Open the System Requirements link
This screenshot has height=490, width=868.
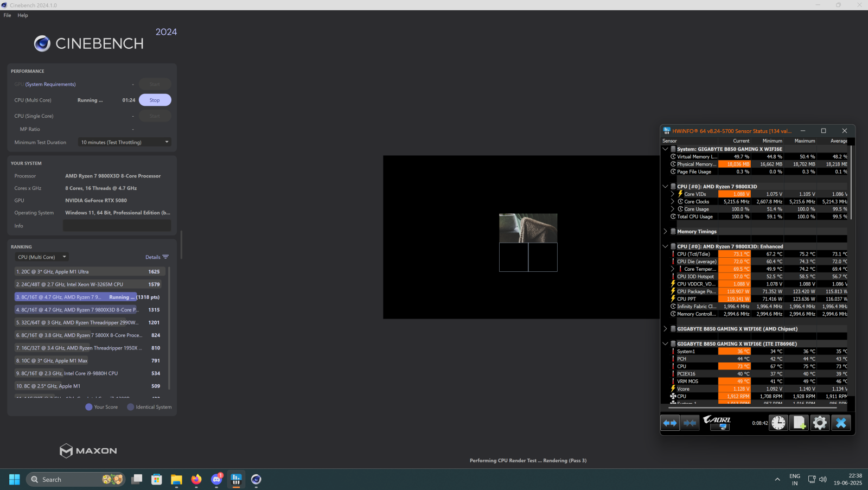pos(50,84)
